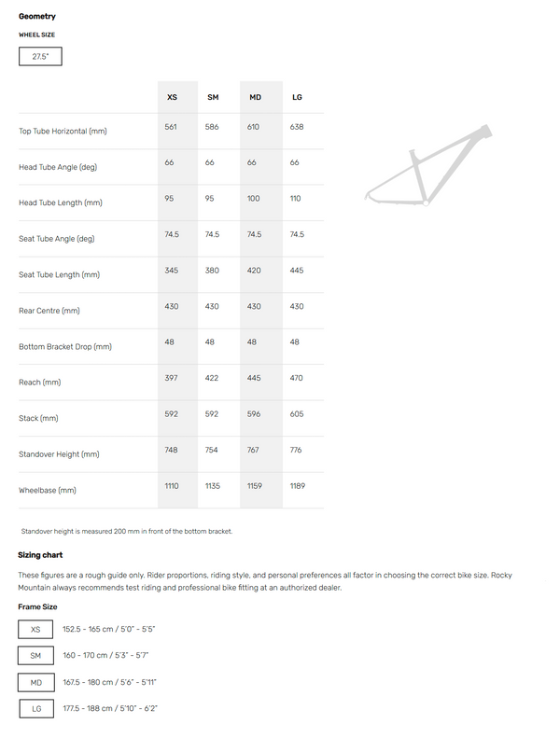Select the Rear Centre (mm) row label

(x=49, y=311)
